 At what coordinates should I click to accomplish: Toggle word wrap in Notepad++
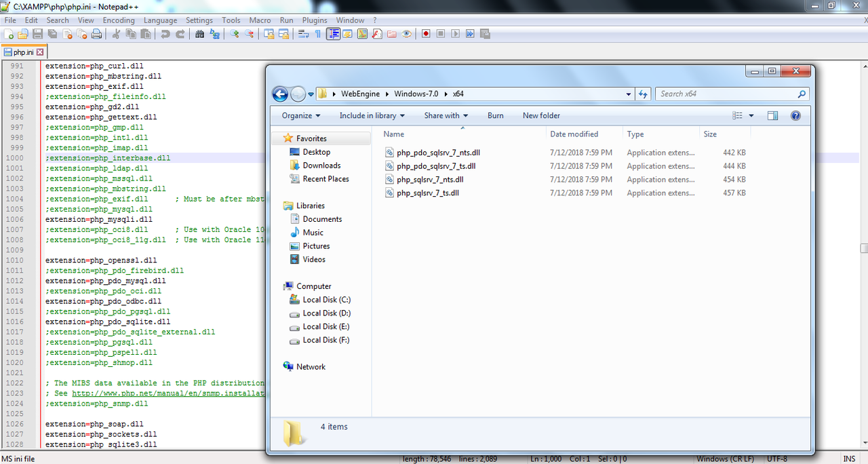pos(304,34)
